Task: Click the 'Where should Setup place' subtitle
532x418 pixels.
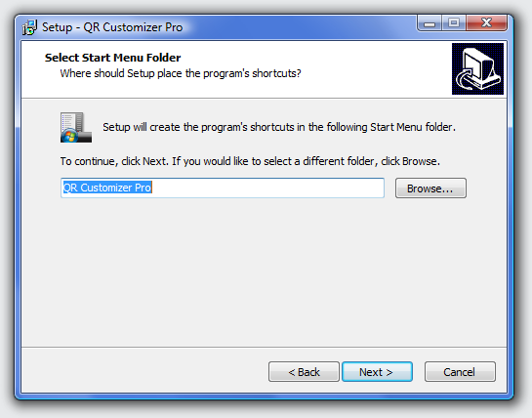Action: (181, 73)
